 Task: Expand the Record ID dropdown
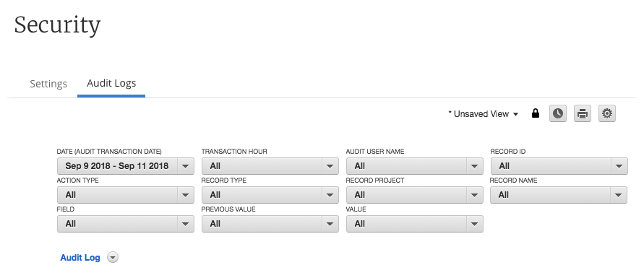tap(559, 166)
